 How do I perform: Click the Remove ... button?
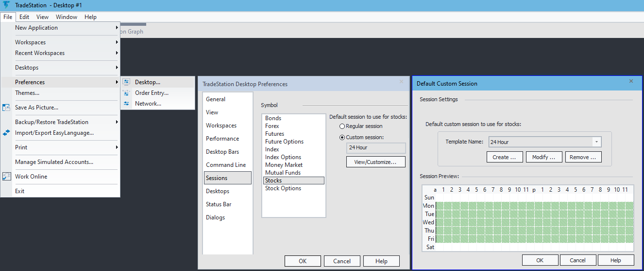[x=583, y=157]
